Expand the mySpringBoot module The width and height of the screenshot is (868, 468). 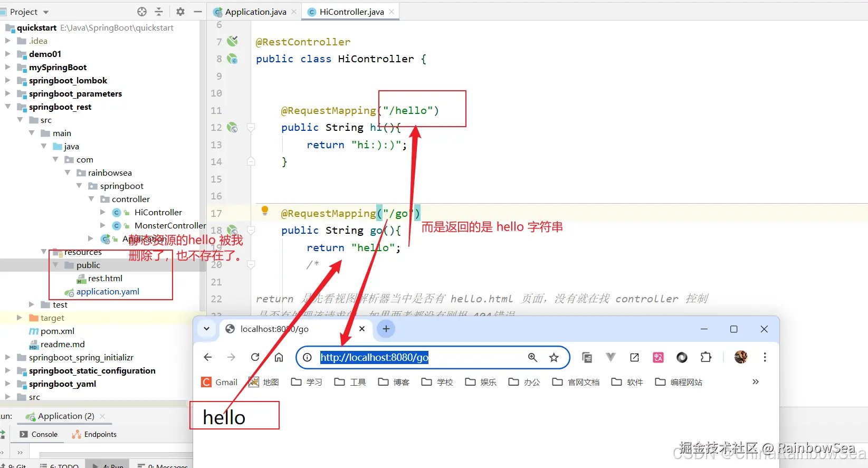tap(7, 67)
